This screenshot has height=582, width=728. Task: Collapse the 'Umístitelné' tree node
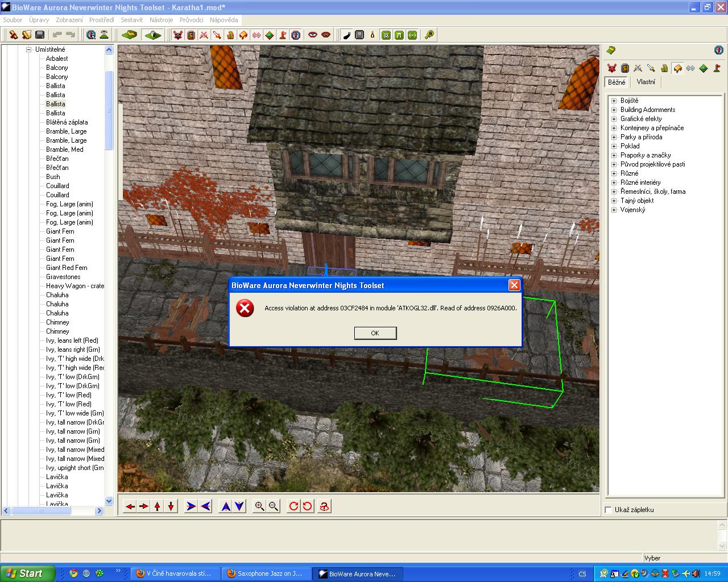pyautogui.click(x=28, y=49)
